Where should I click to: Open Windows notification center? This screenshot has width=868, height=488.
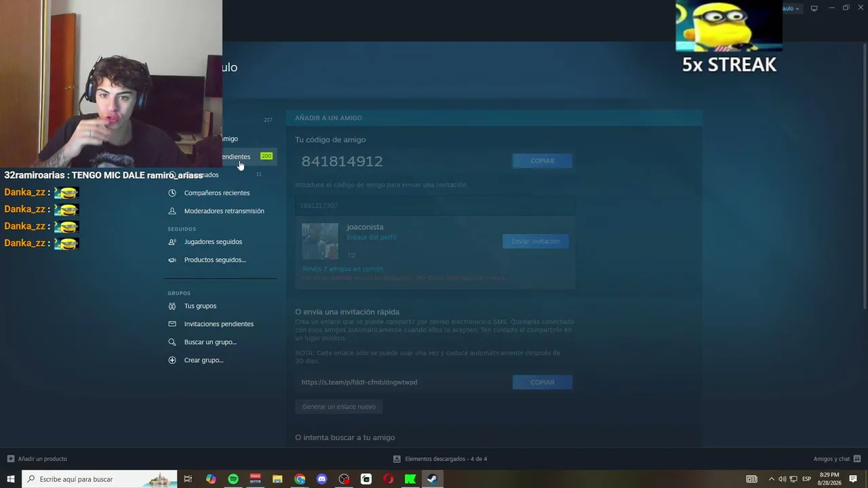coord(854,479)
